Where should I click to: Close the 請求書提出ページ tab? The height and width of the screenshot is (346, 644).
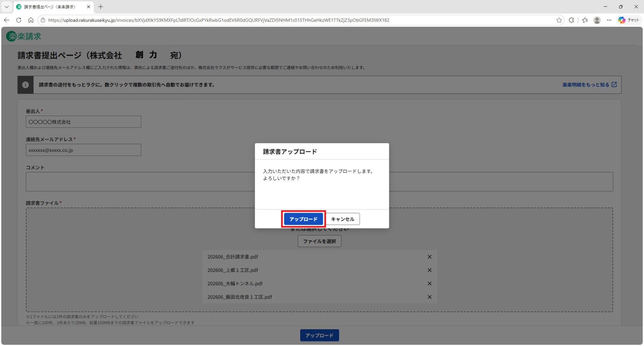89,7
